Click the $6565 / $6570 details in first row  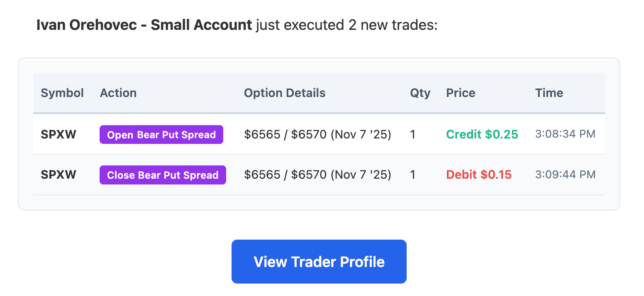tap(317, 134)
